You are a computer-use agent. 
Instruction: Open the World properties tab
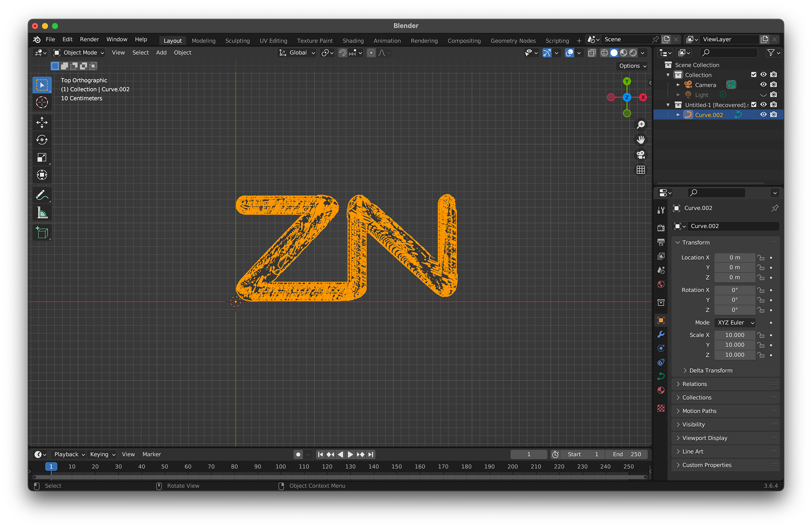(661, 284)
